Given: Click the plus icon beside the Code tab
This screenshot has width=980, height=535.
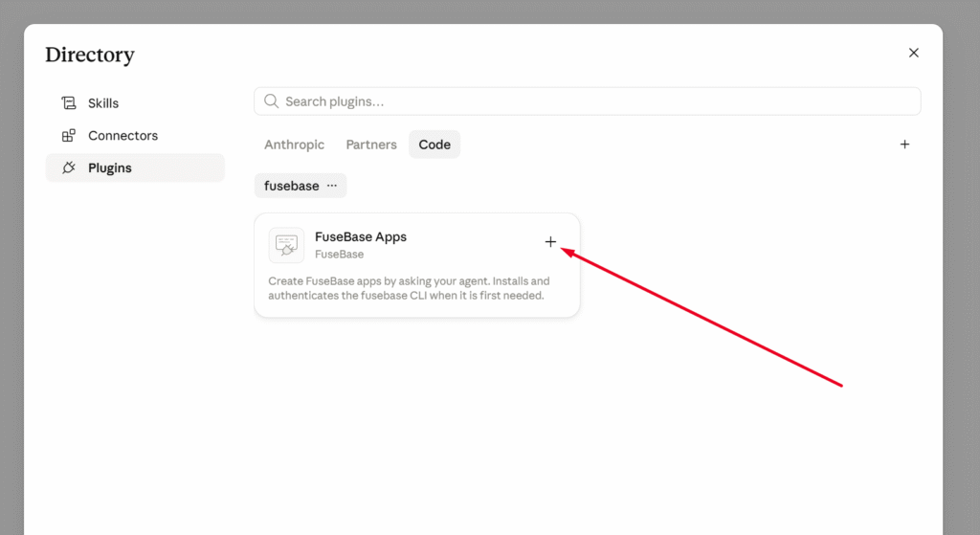Looking at the screenshot, I should 904,145.
